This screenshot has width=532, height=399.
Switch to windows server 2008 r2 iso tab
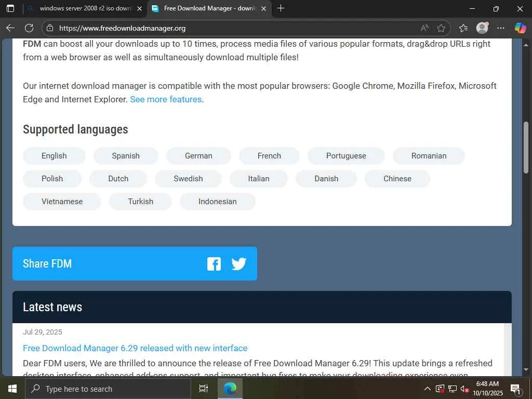pyautogui.click(x=85, y=8)
